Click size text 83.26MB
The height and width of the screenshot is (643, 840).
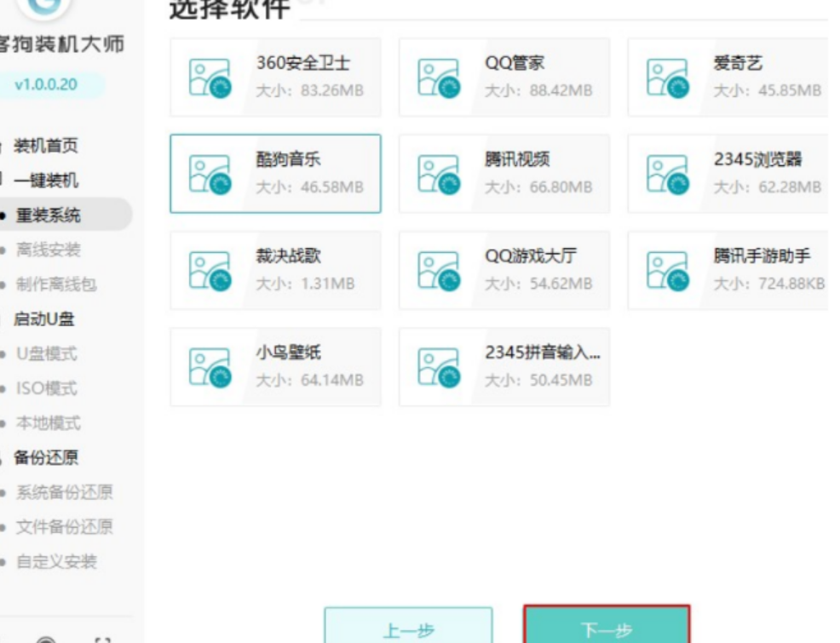click(x=332, y=90)
